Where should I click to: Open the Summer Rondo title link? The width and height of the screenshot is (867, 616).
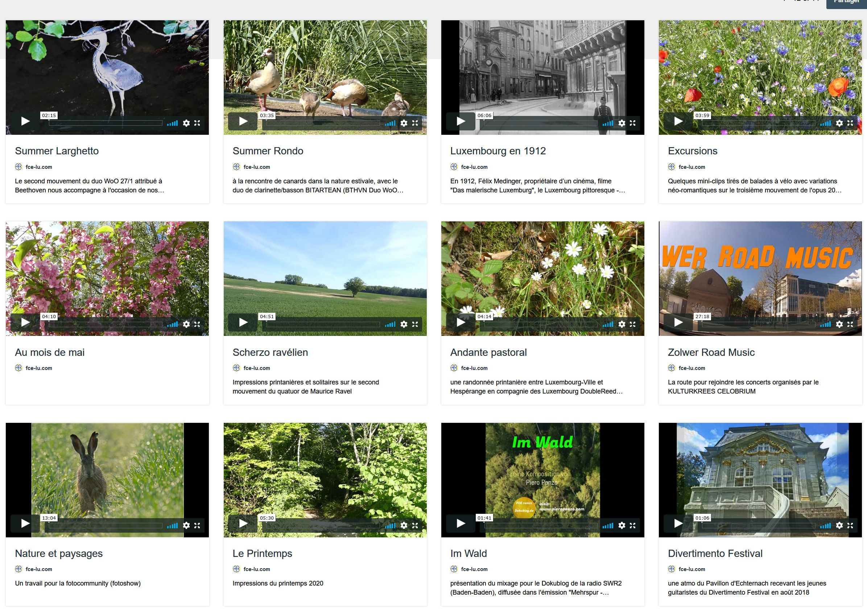point(268,151)
